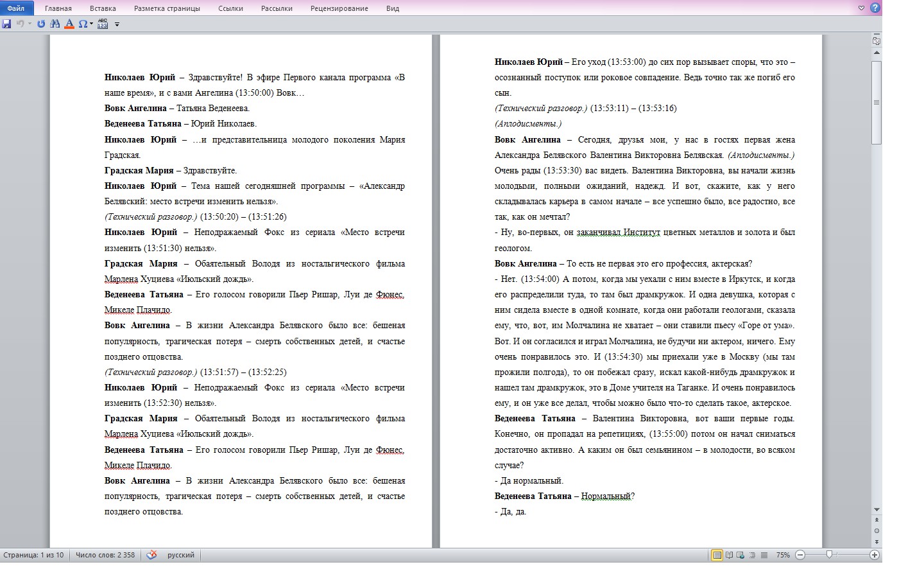Open the Рецензирование ribbon tab
Viewport: 924px width, 578px height.
pyautogui.click(x=339, y=8)
